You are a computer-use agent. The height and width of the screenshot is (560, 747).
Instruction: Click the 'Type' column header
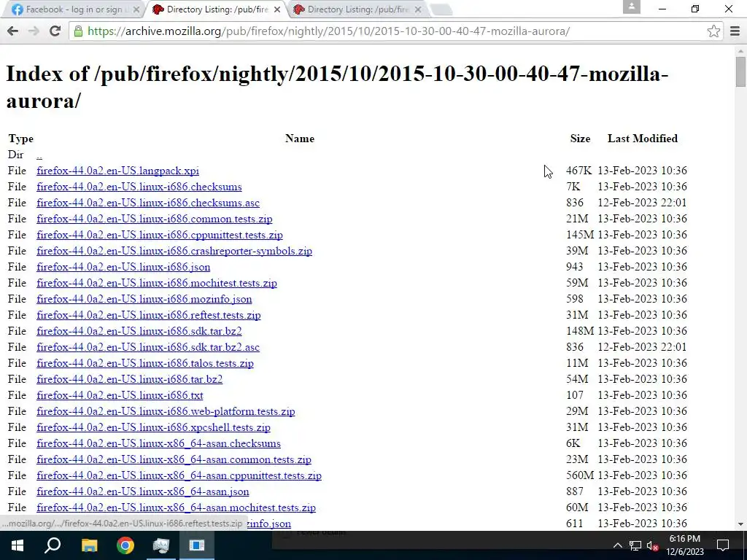(21, 139)
